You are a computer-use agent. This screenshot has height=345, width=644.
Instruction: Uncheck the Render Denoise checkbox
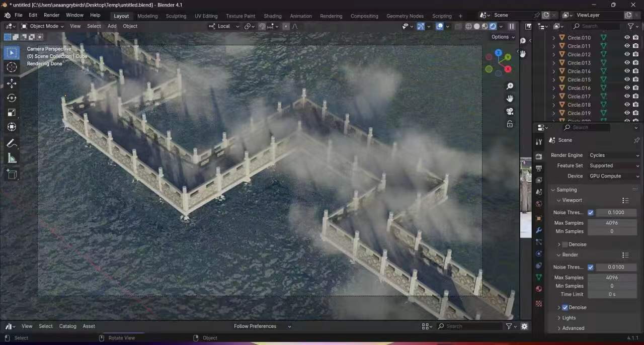pos(565,307)
